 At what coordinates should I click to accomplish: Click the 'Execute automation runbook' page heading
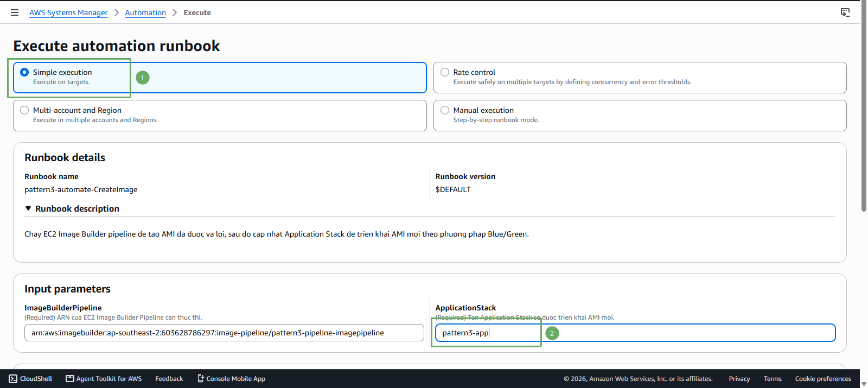(117, 46)
